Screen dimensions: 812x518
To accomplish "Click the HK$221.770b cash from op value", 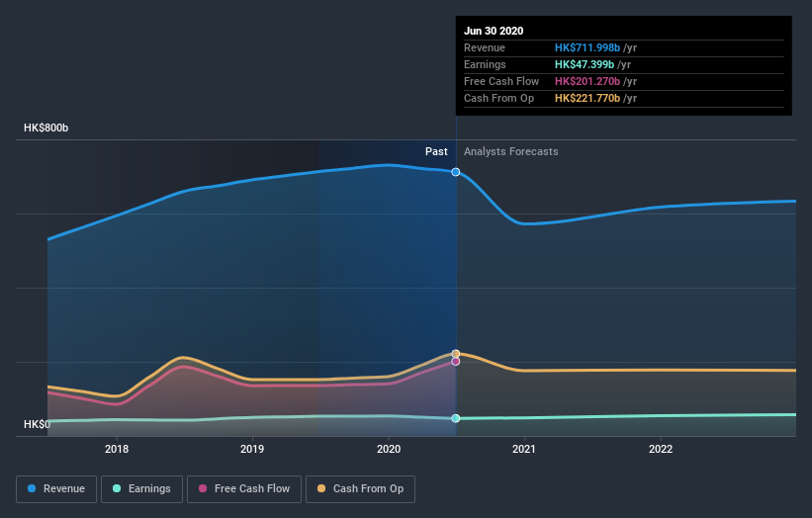I will [x=587, y=98].
